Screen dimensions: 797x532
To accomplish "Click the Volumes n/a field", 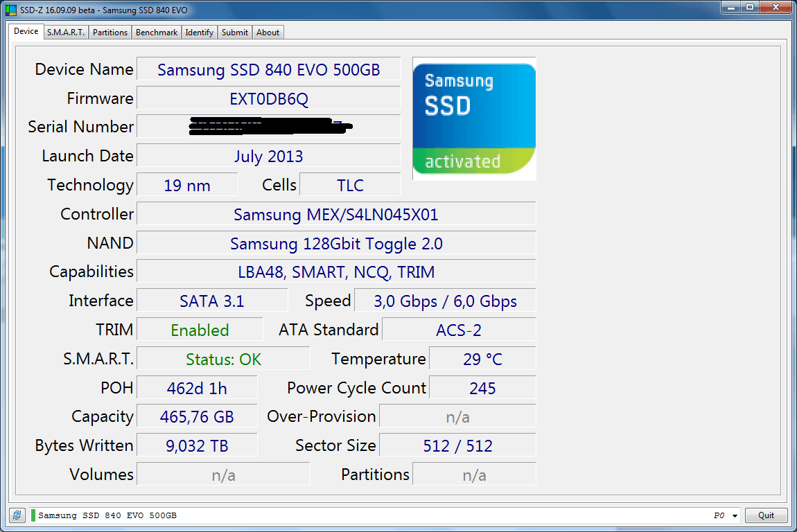I will [223, 475].
